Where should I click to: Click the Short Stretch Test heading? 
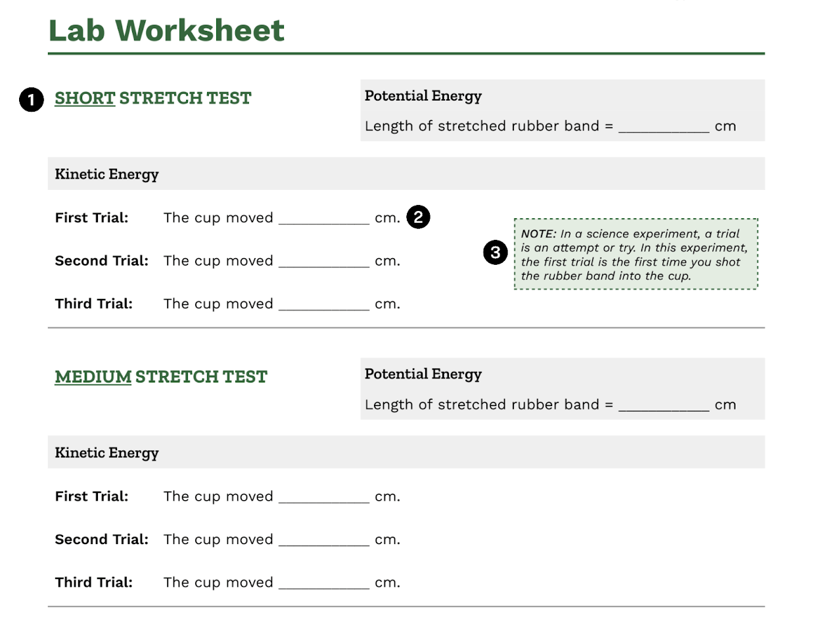(153, 98)
